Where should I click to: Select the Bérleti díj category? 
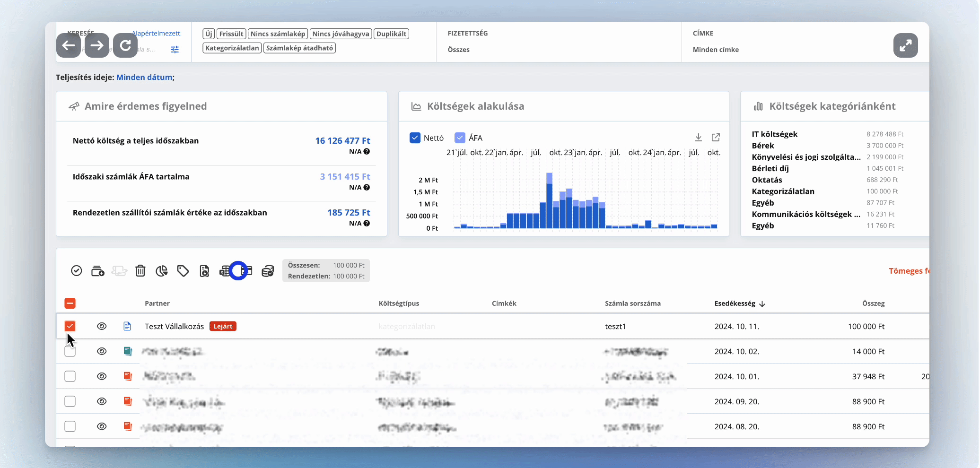point(770,168)
